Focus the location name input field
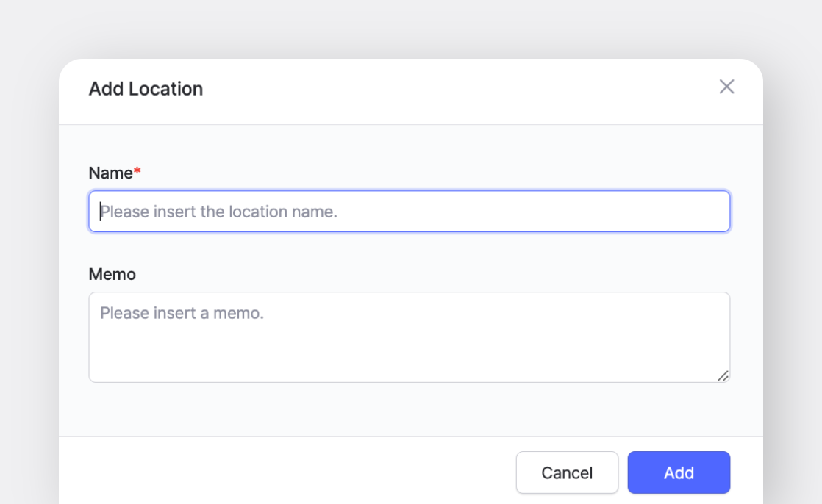Viewport: 822px width, 504px height. tap(409, 211)
